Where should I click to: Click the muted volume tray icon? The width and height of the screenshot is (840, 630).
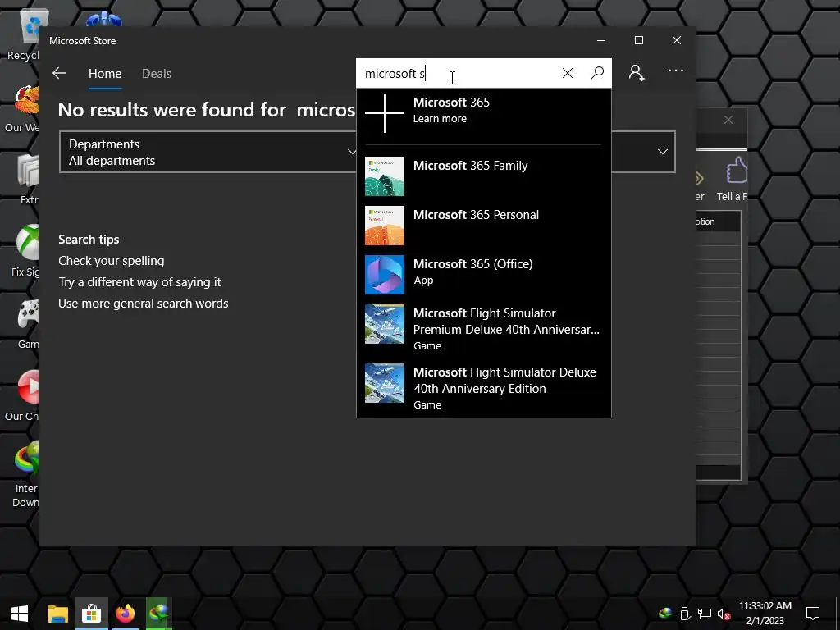tap(724, 614)
